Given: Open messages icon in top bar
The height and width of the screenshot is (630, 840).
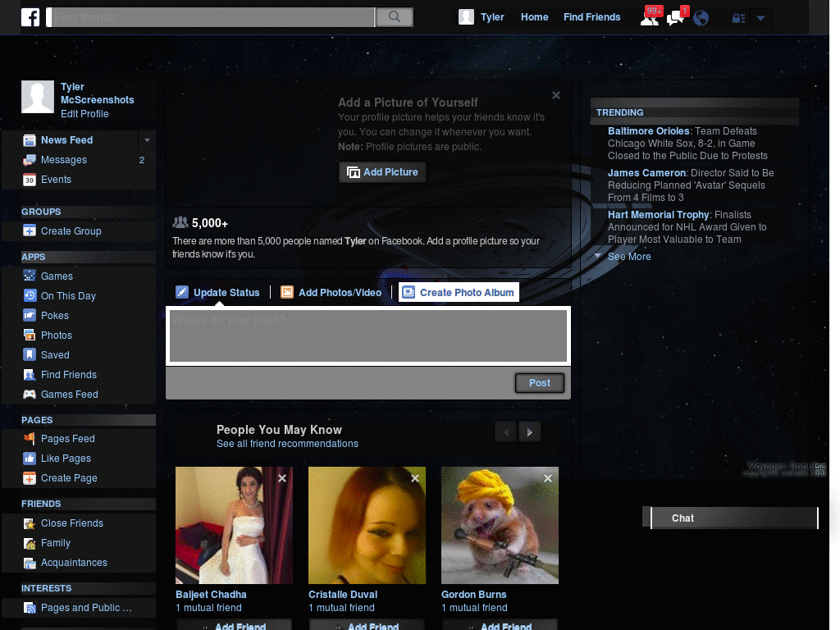Looking at the screenshot, I should (675, 18).
